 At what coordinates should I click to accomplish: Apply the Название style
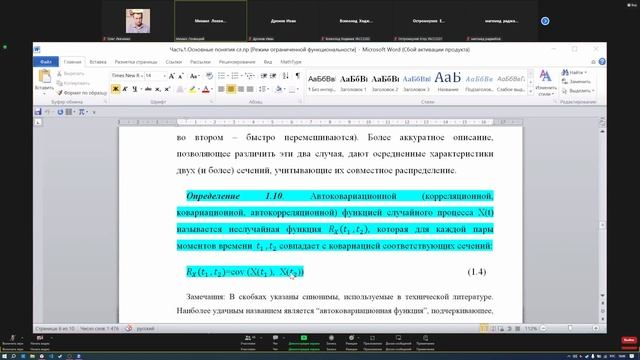(x=448, y=82)
